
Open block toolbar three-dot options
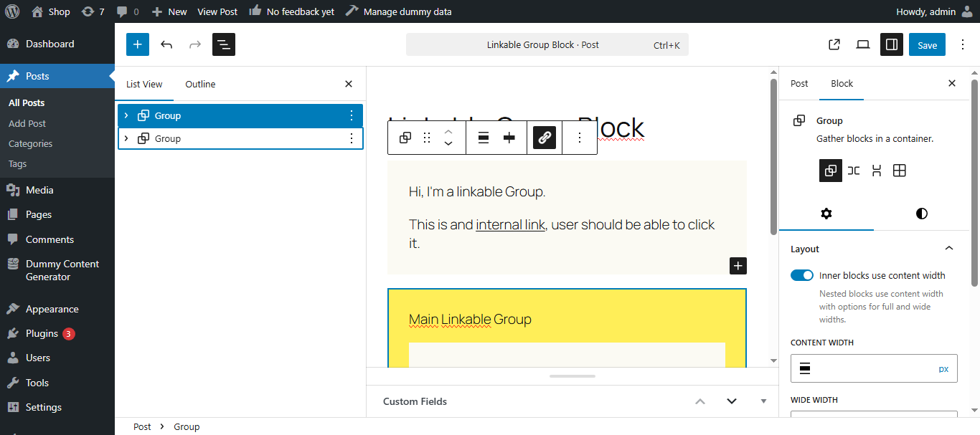coord(580,138)
